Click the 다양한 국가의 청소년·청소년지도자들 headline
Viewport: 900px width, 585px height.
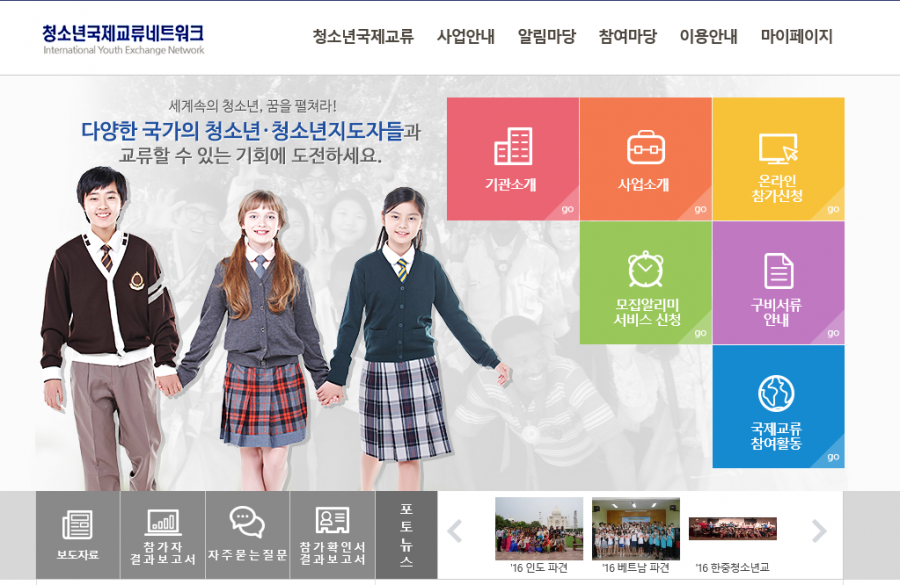(x=242, y=131)
